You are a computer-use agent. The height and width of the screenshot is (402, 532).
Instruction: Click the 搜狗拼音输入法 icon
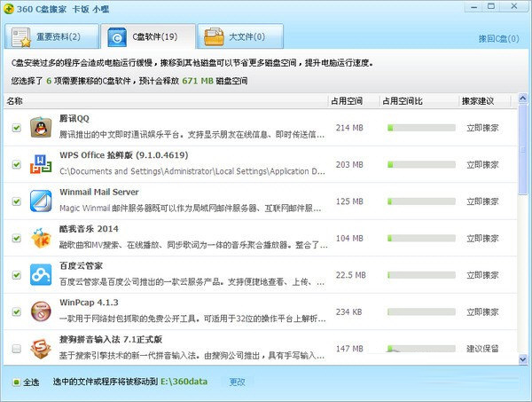(x=42, y=348)
